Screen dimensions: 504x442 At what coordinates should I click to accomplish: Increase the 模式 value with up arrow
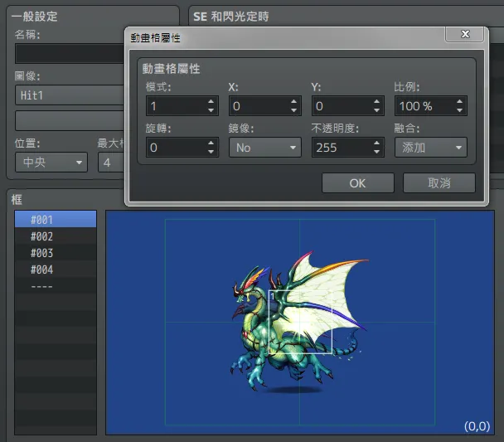211,101
